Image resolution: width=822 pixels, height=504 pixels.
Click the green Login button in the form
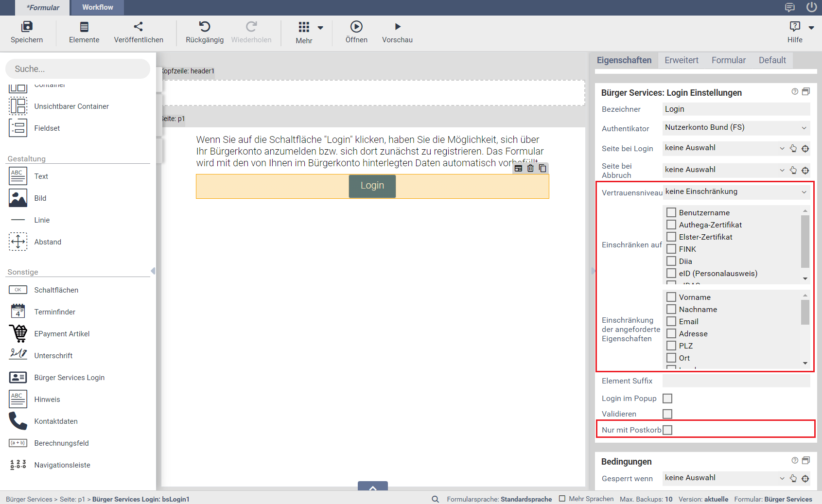tap(372, 186)
